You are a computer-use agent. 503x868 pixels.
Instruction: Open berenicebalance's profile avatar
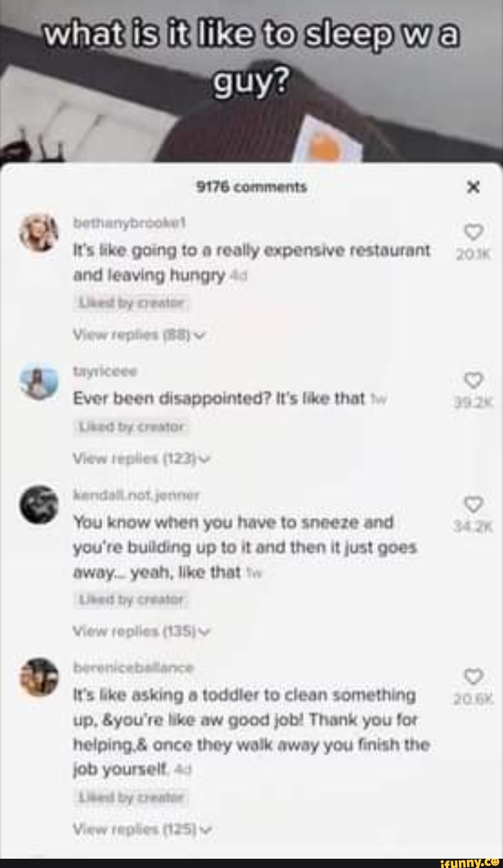pyautogui.click(x=39, y=677)
